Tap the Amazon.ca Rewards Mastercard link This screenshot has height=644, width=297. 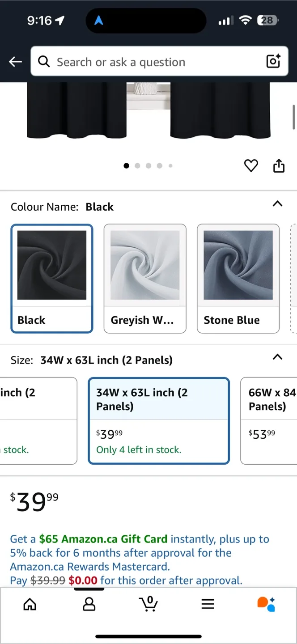pos(89,566)
